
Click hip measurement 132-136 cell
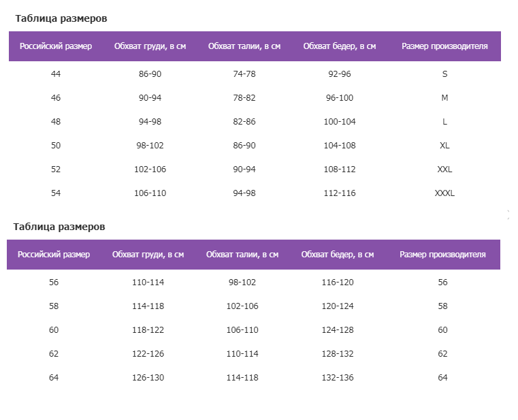[x=338, y=377]
